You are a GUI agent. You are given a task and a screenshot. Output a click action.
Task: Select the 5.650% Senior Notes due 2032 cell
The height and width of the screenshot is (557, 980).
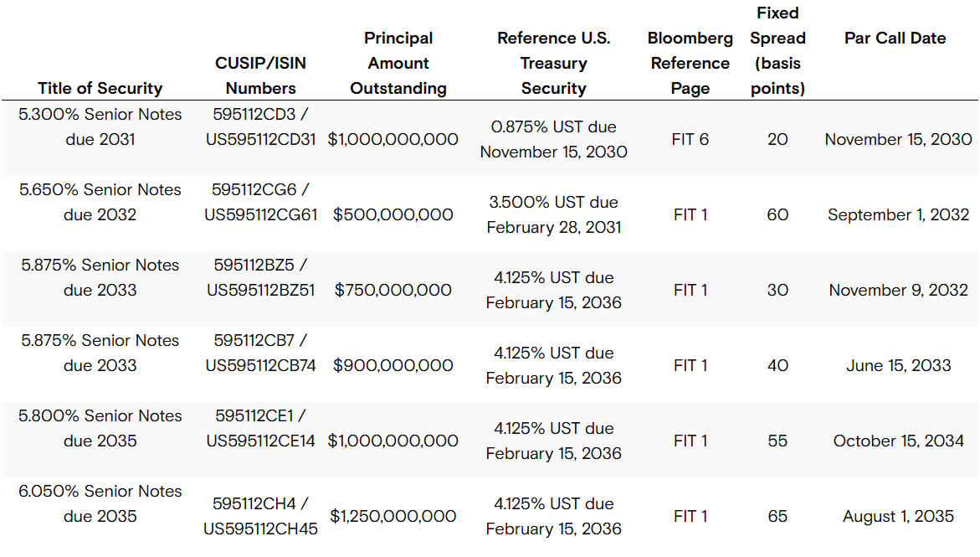(x=100, y=202)
